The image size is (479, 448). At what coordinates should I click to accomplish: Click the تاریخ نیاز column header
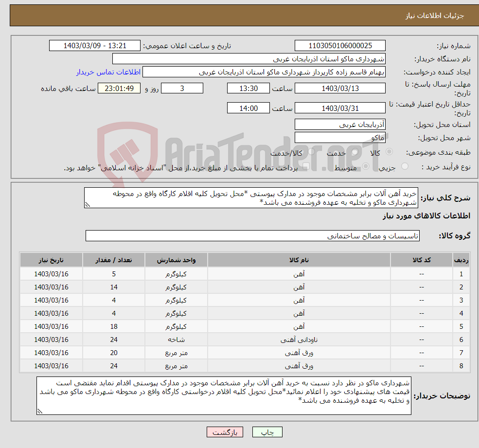tap(52, 260)
